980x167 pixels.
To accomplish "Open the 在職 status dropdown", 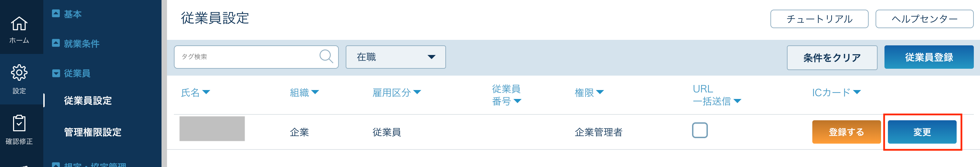I will (x=396, y=57).
